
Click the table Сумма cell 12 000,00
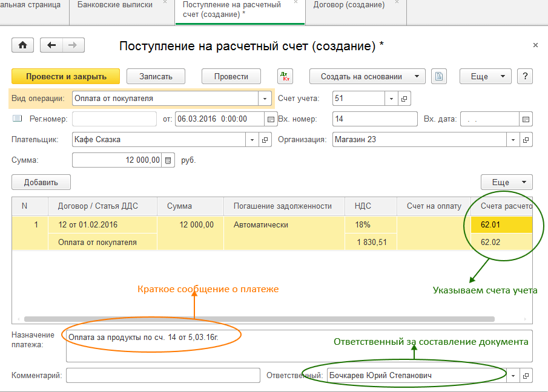click(190, 233)
